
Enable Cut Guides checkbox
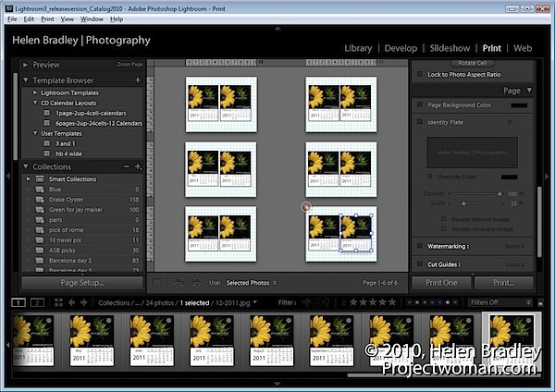(420, 264)
